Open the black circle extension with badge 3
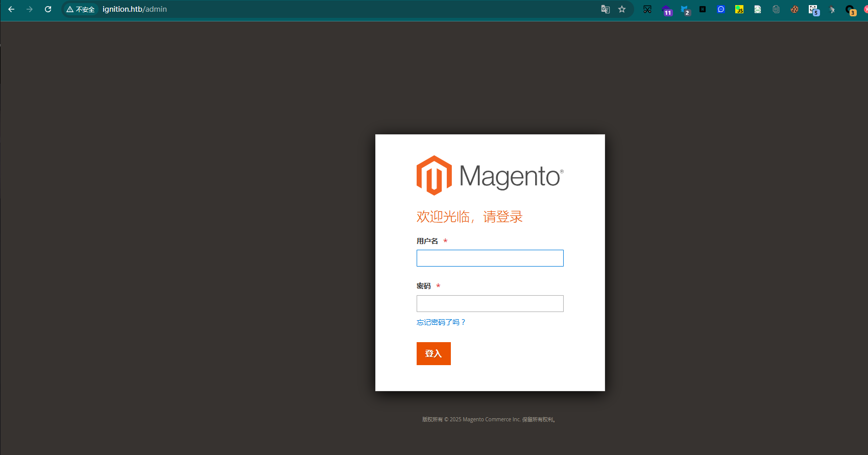Screen dimensions: 868x455 [850, 10]
